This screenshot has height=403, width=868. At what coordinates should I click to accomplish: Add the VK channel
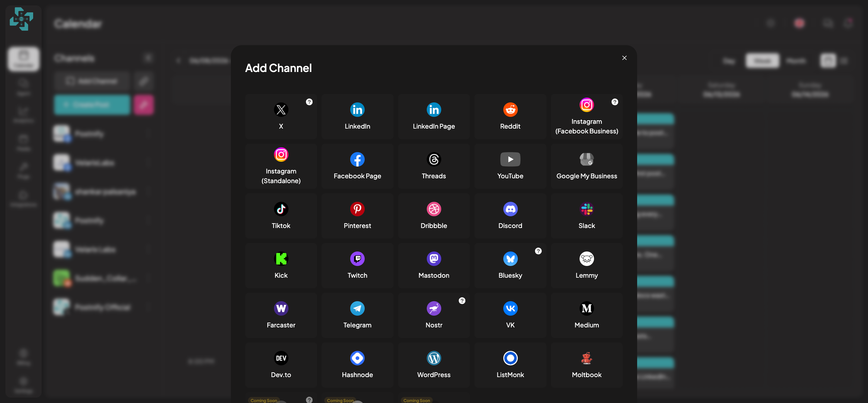pyautogui.click(x=510, y=315)
